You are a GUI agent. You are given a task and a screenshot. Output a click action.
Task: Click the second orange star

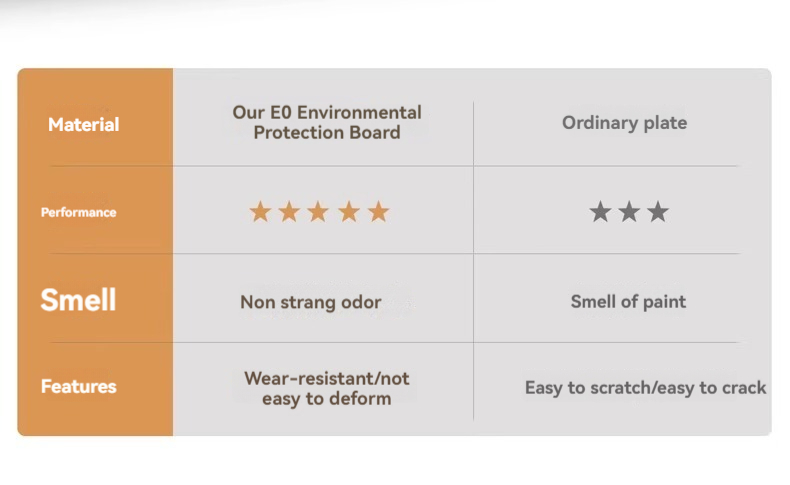tap(289, 212)
